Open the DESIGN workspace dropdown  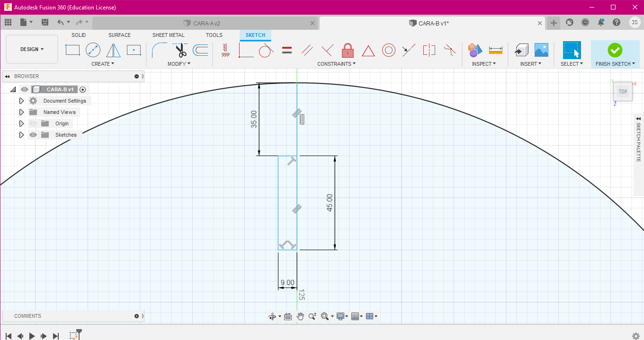(x=32, y=49)
